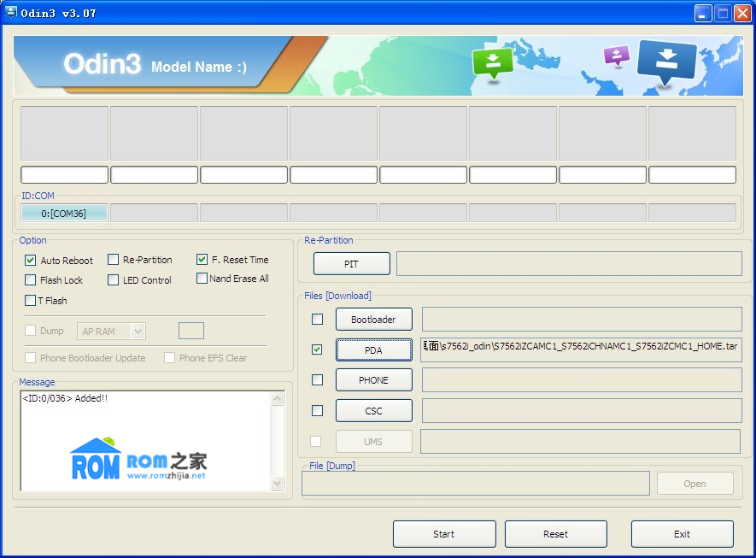Tick the T Flash checkbox
Viewport: 756px width, 558px height.
30,301
